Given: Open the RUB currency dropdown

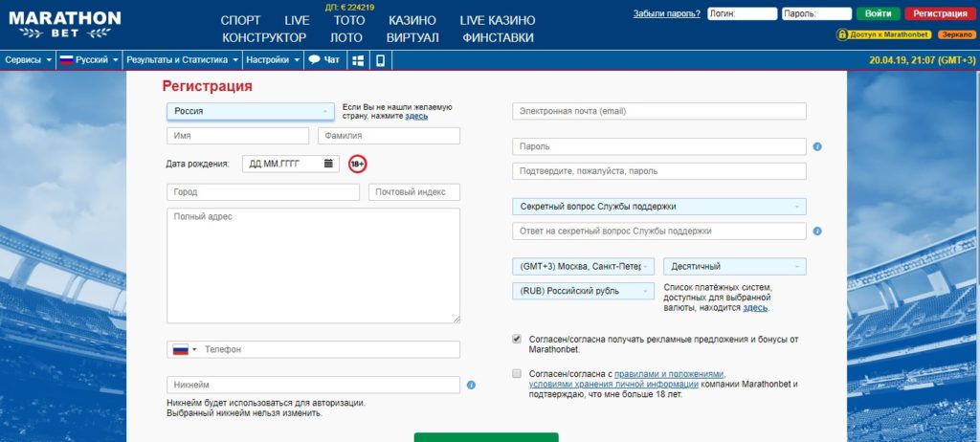Looking at the screenshot, I should click(x=584, y=291).
